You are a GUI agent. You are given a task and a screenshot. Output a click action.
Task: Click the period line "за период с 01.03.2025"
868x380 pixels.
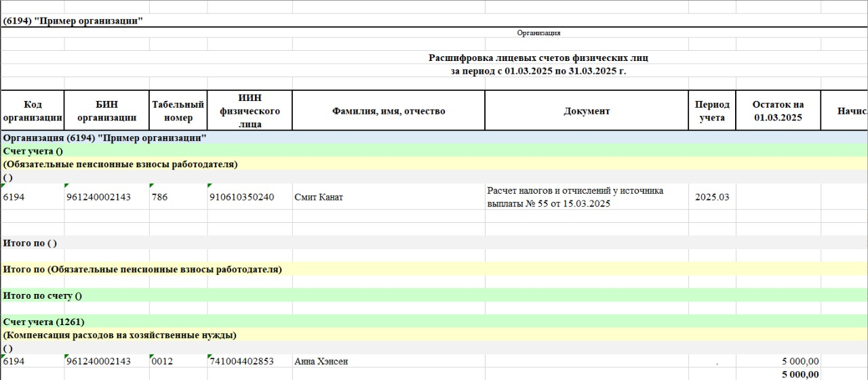point(538,70)
